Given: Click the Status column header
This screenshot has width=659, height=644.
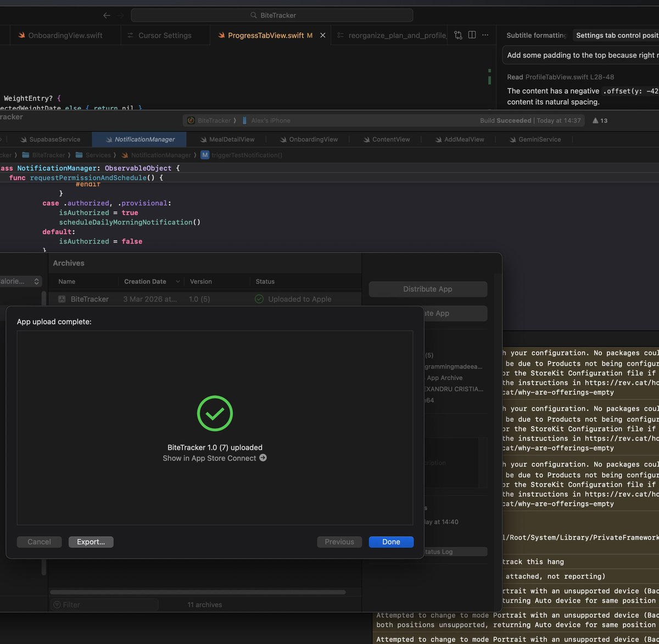Looking at the screenshot, I should tap(265, 281).
